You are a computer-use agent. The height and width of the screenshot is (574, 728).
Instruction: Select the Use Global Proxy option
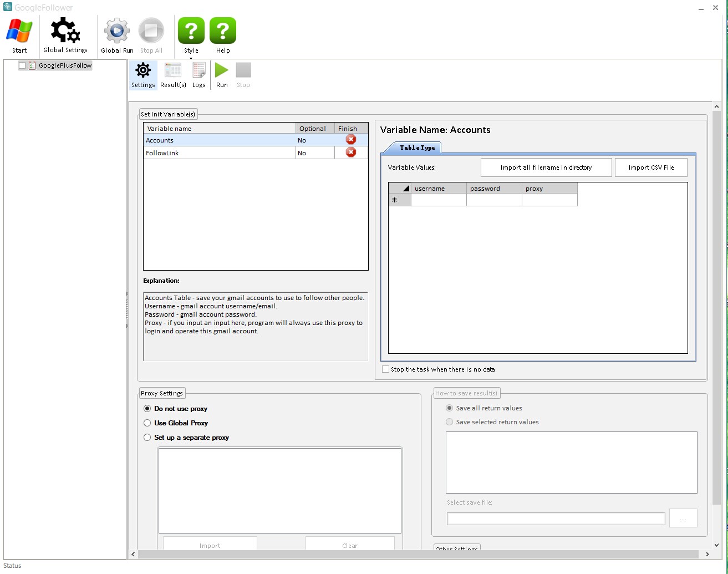tap(147, 423)
